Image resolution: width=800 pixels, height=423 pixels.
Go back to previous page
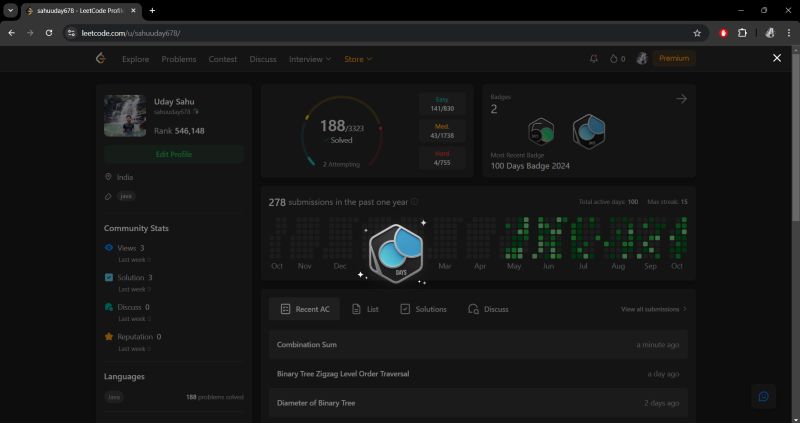coord(12,33)
